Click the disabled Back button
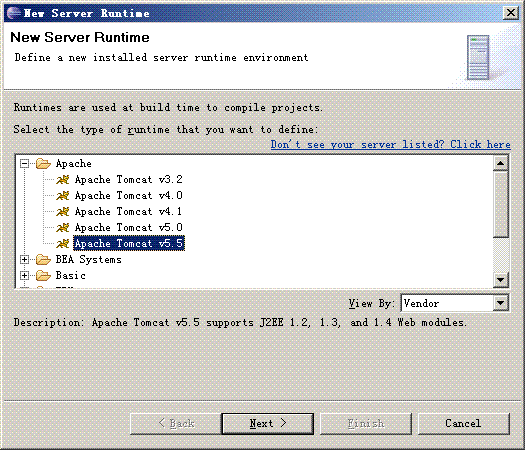525x450 pixels. pos(176,424)
